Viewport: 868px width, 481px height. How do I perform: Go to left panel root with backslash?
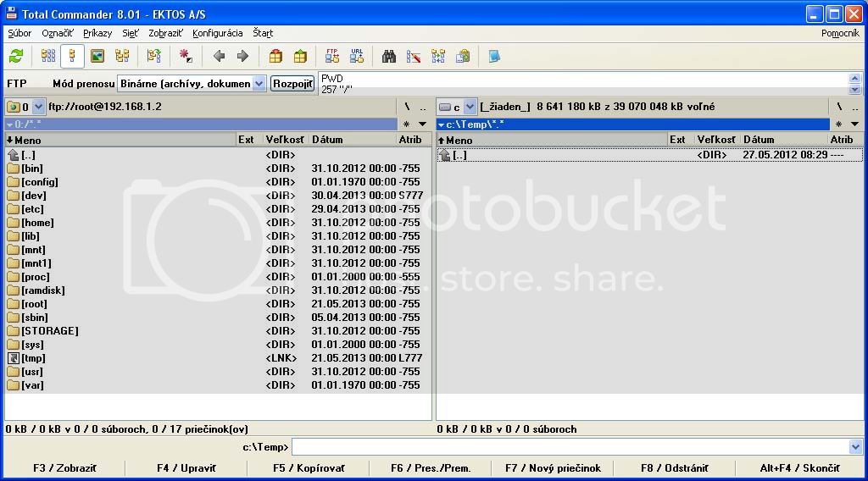[407, 107]
